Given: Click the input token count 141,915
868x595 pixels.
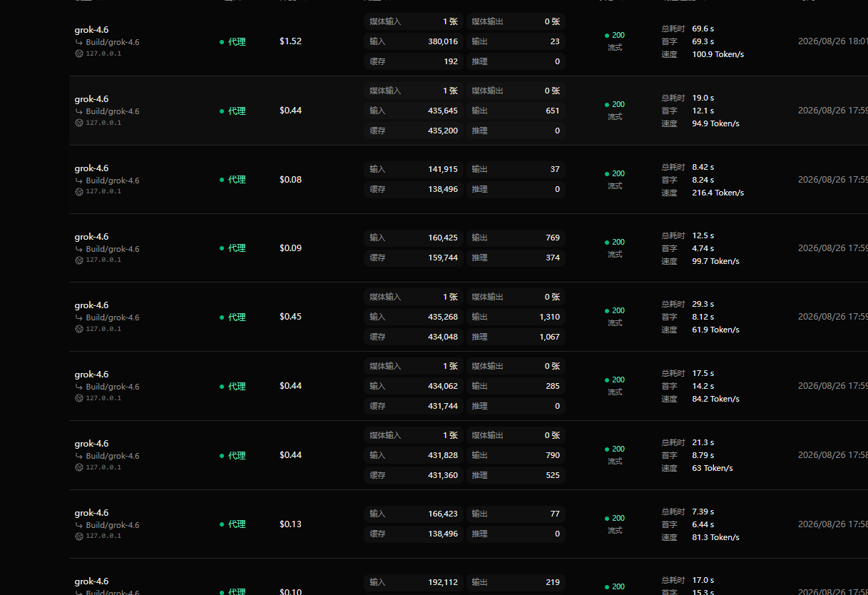Looking at the screenshot, I should [443, 169].
